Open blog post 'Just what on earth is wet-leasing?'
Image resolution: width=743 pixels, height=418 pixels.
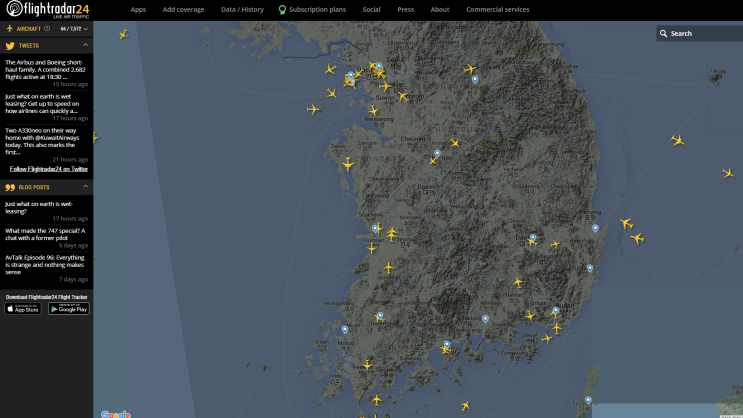coord(39,208)
